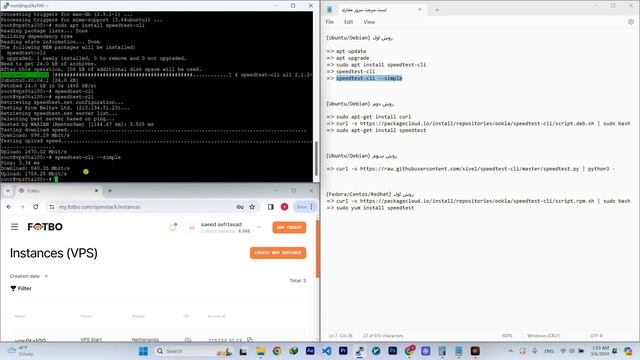This screenshot has height=360, width=640.
Task: Open Chrome from the taskbar
Action: [x=277, y=351]
